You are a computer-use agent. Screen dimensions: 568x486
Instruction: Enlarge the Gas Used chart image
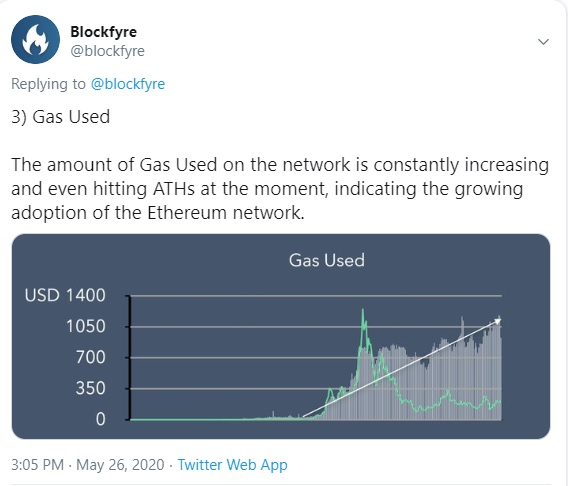point(281,336)
